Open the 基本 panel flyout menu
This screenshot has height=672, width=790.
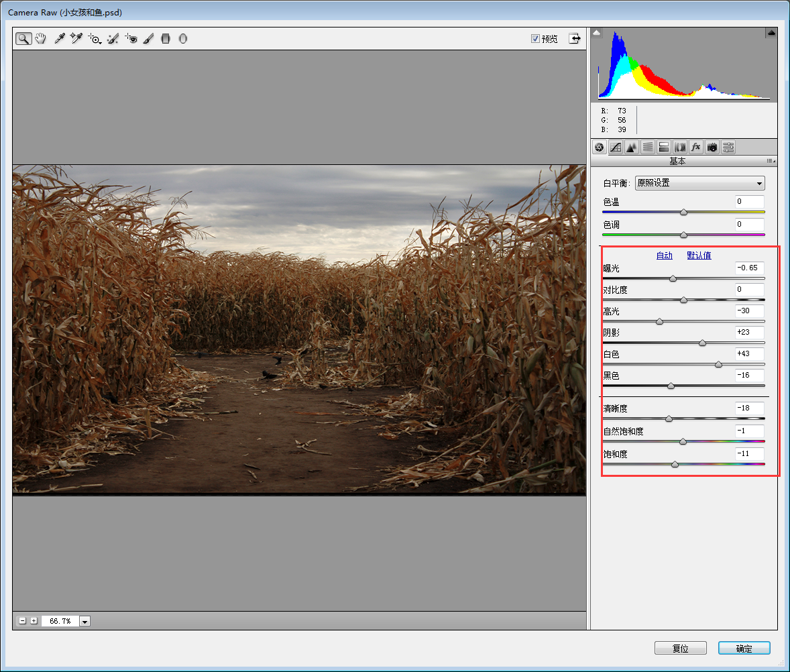pyautogui.click(x=771, y=161)
